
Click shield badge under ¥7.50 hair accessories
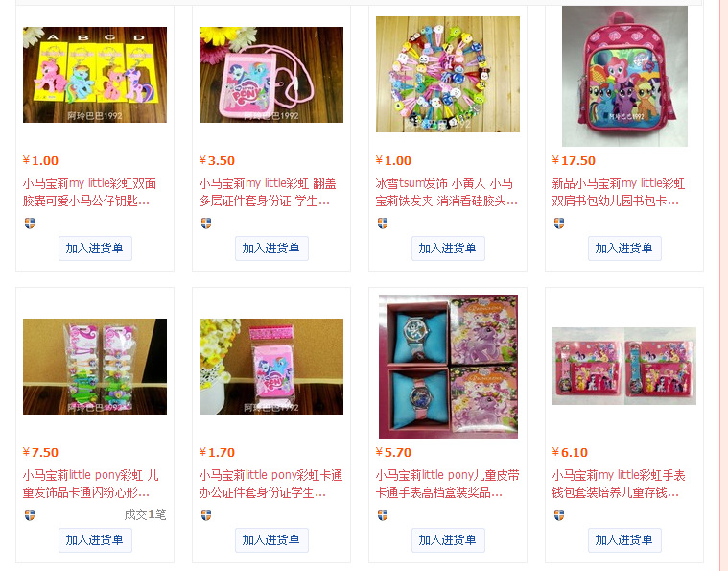[29, 515]
